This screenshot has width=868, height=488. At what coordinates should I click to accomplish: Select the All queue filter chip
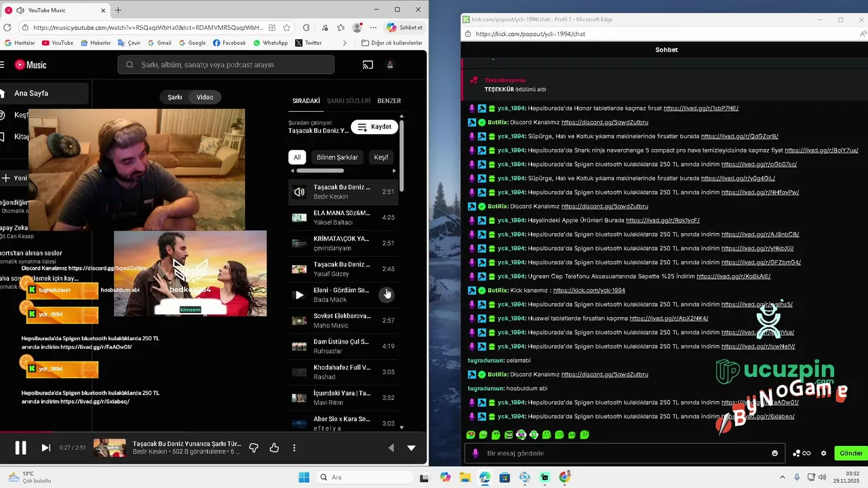297,157
